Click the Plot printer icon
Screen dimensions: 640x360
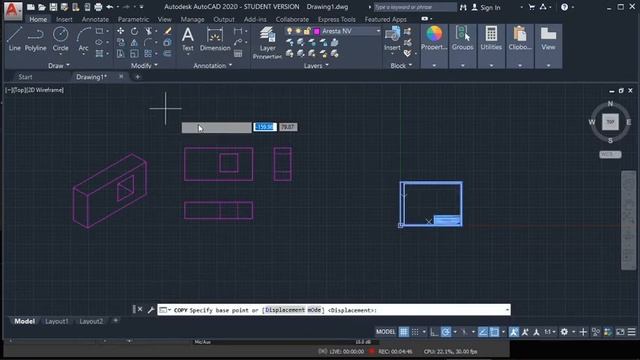(x=98, y=7)
